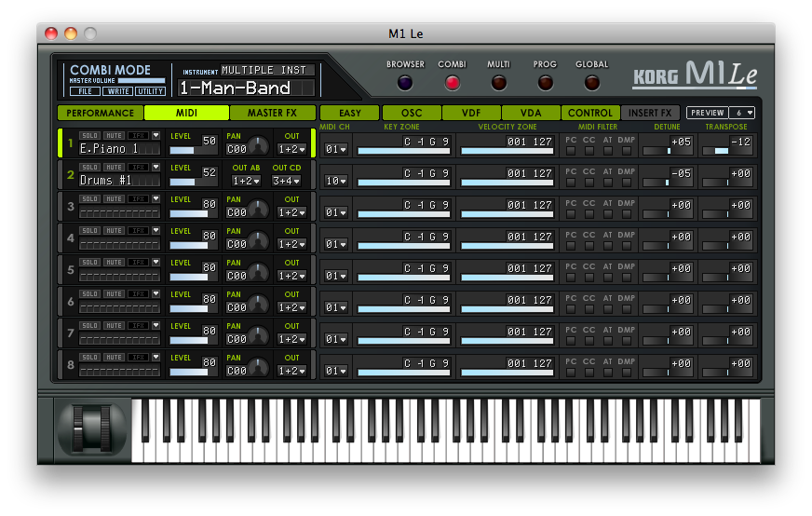The height and width of the screenshot is (516, 812).
Task: Click the PREVIEW button
Action: [708, 113]
